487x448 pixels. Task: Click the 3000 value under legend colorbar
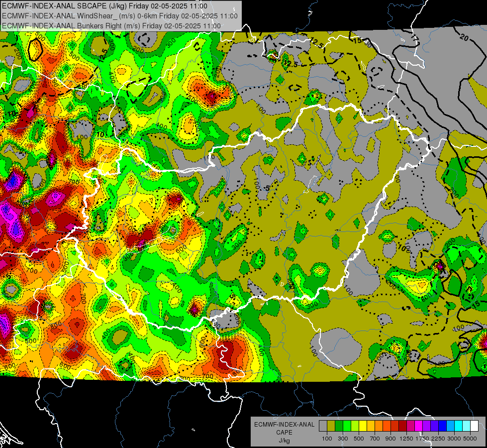pos(454,439)
